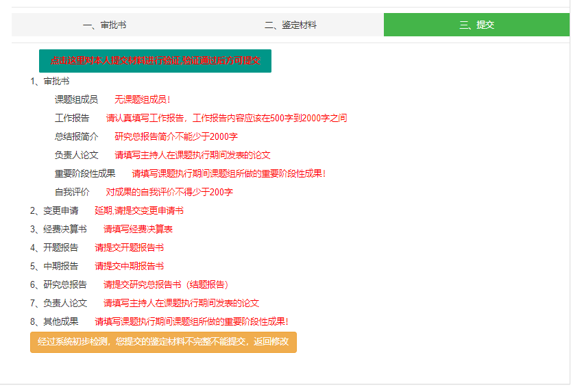Image resolution: width=571 pixels, height=392 pixels.
Task: Open the 二、鉴定材料 tab
Action: (x=291, y=25)
